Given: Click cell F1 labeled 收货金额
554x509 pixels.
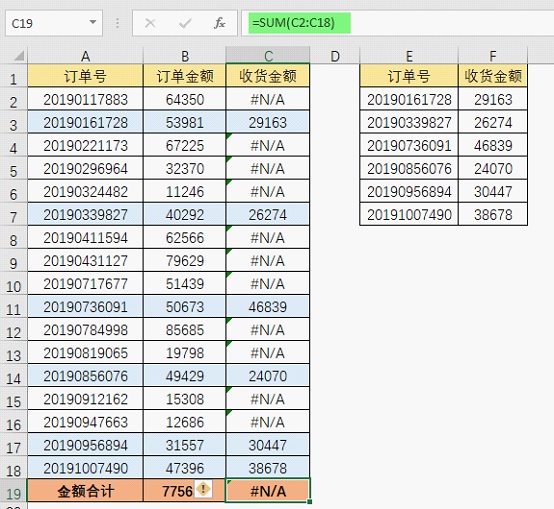Looking at the screenshot, I should (493, 76).
